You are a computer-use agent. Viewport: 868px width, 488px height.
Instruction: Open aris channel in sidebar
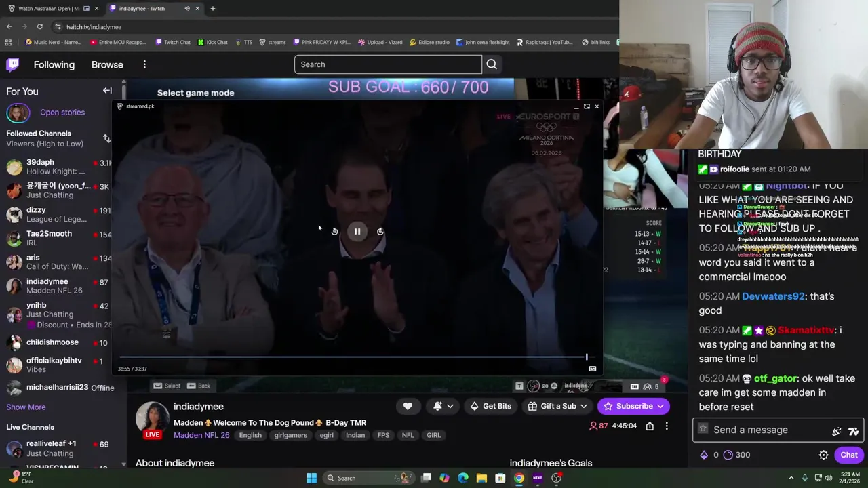[59, 262]
